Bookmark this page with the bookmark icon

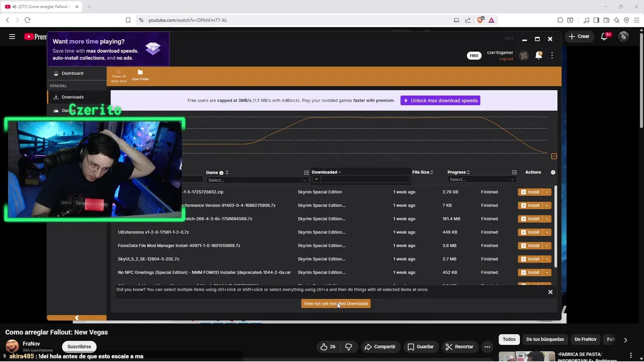pyautogui.click(x=128, y=20)
